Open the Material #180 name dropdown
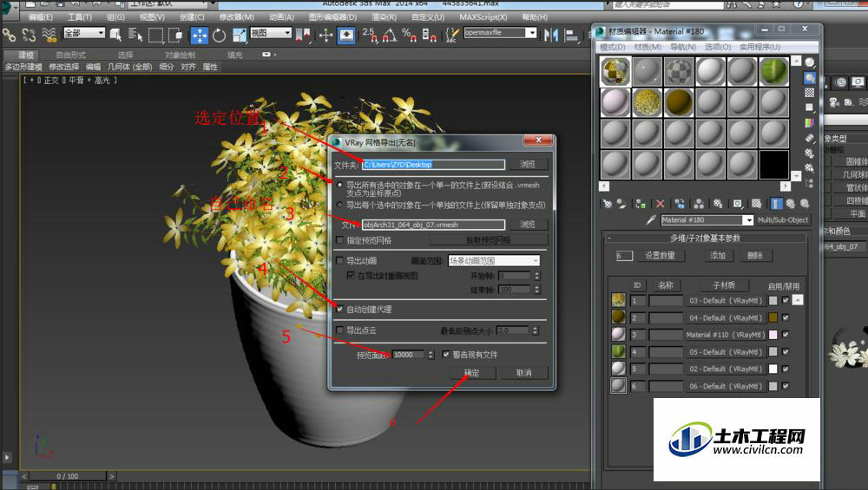 [748, 220]
